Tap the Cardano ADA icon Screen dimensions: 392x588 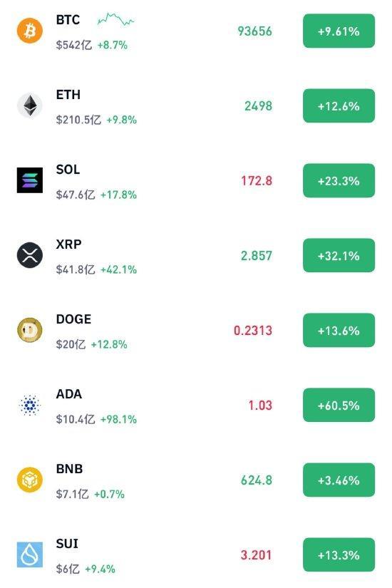30,405
